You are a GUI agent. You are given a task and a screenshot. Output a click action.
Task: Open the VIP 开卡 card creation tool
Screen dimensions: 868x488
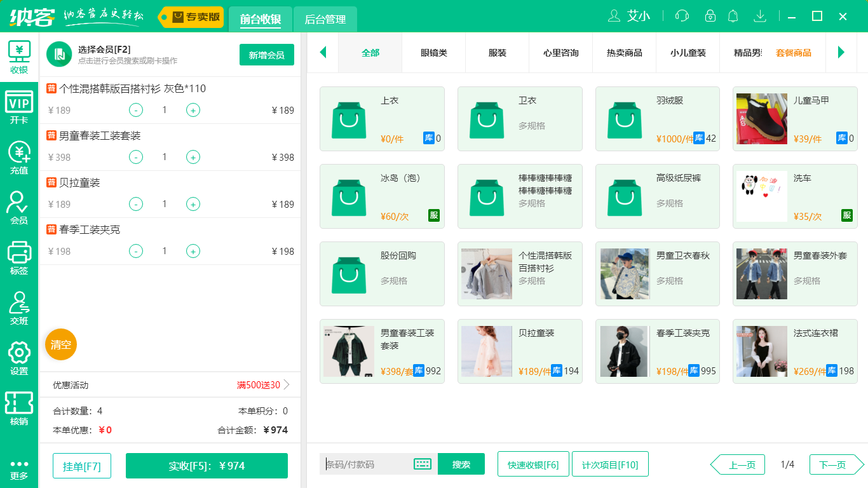19,106
